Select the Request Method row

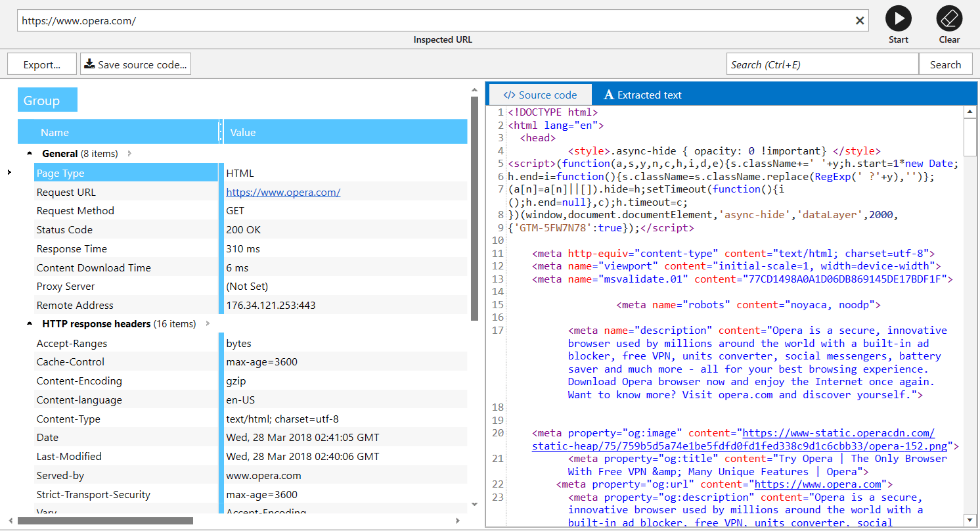pos(251,211)
